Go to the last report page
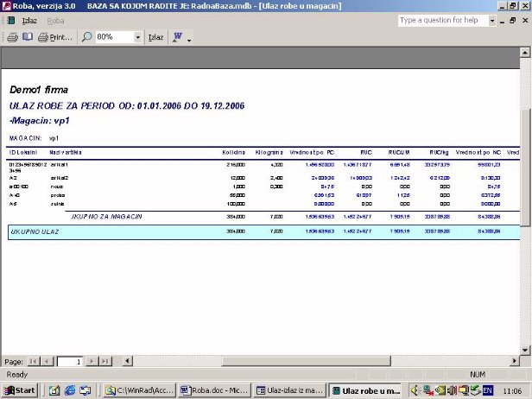Image resolution: width=532 pixels, height=399 pixels. pyautogui.click(x=104, y=361)
